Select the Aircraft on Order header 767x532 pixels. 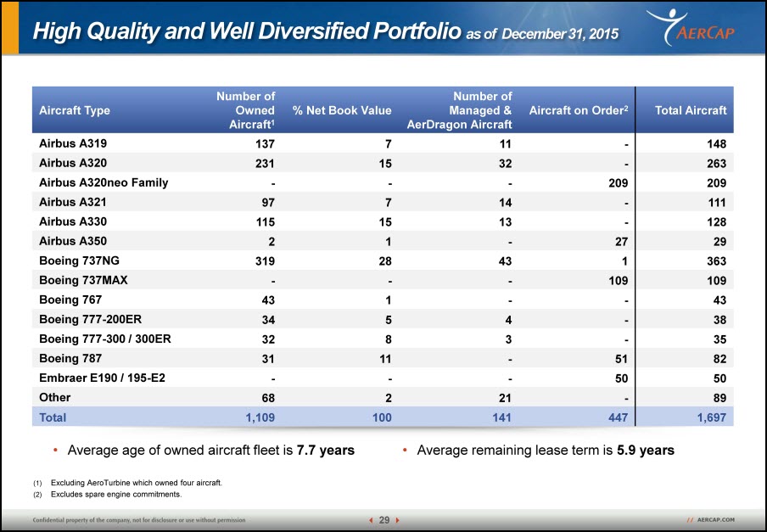pyautogui.click(x=579, y=110)
